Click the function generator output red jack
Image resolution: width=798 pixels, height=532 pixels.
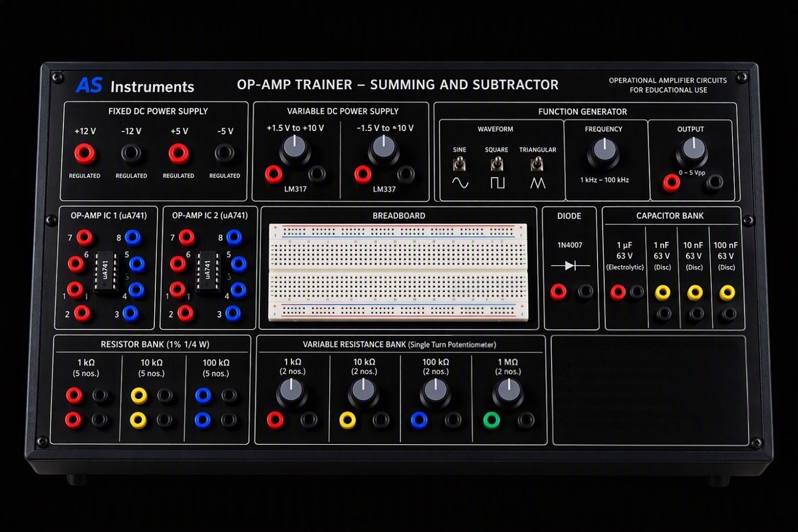coord(672,182)
